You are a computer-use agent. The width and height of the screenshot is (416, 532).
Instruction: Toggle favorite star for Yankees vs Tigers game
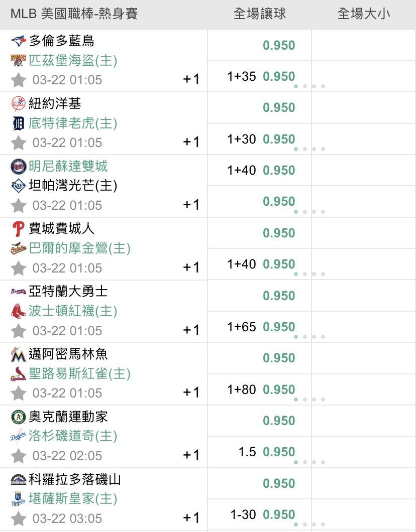pyautogui.click(x=19, y=143)
